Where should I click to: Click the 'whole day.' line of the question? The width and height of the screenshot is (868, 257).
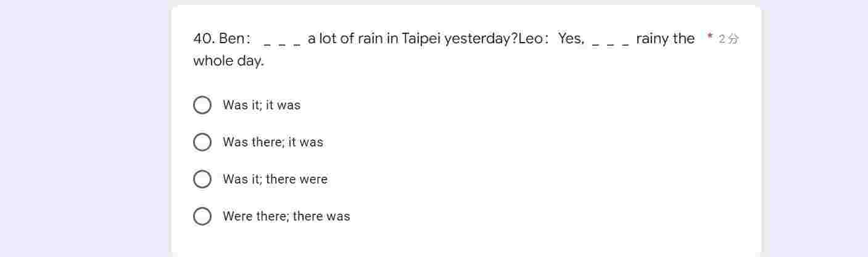228,61
